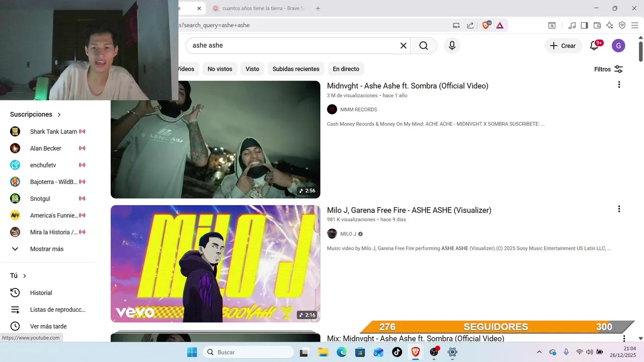The width and height of the screenshot is (644, 362).
Task: Click the Brave Rewards triangle icon
Action: (500, 25)
